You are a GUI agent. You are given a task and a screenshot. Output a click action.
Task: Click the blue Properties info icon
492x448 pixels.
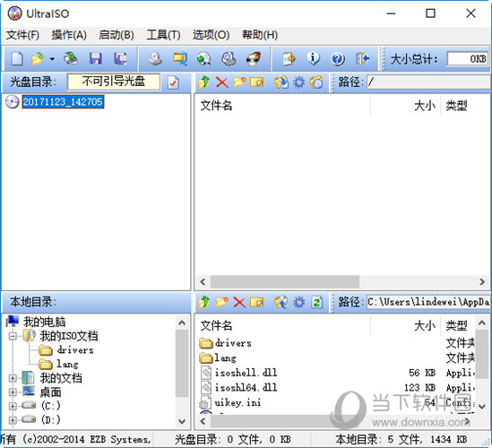tap(313, 58)
